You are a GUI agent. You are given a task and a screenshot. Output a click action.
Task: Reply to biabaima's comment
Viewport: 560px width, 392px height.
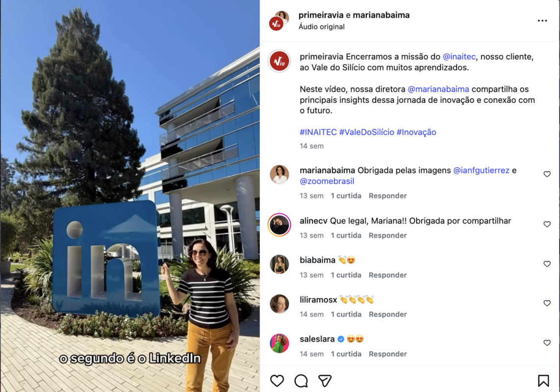pos(387,275)
